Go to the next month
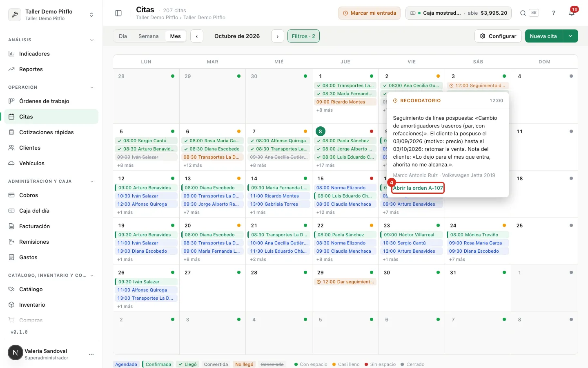Screen dimensions: 588x368 click(278, 36)
